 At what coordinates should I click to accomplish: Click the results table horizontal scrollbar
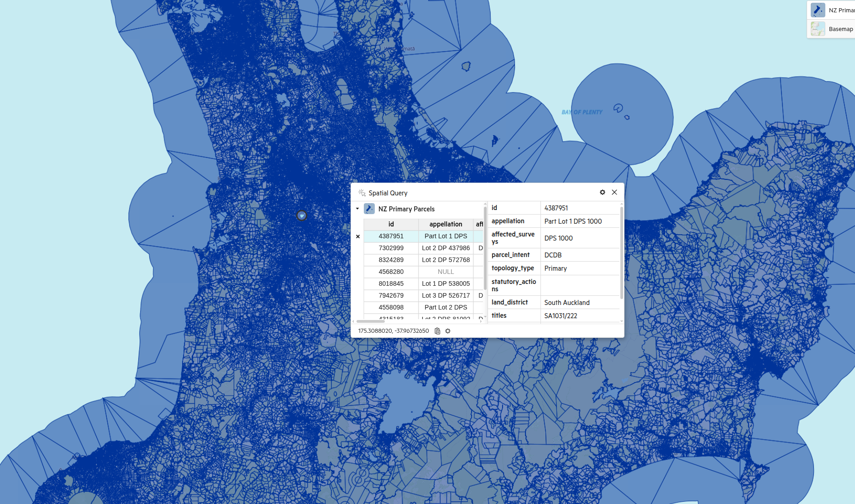(371, 321)
